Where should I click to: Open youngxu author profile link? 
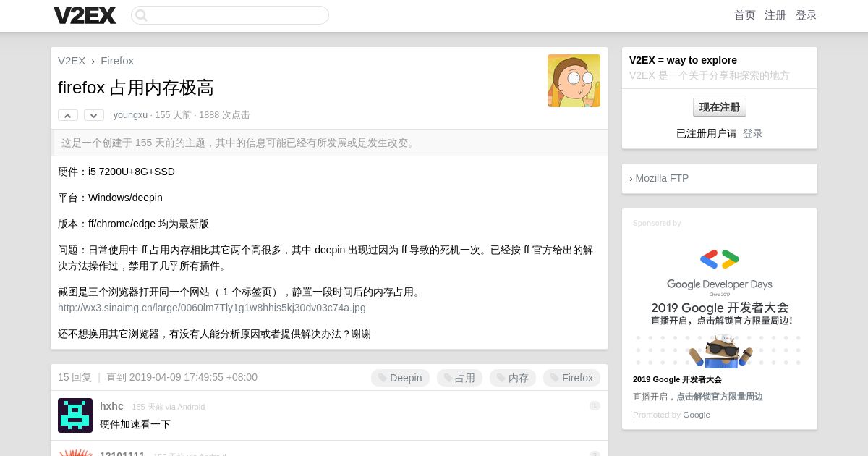click(x=130, y=115)
